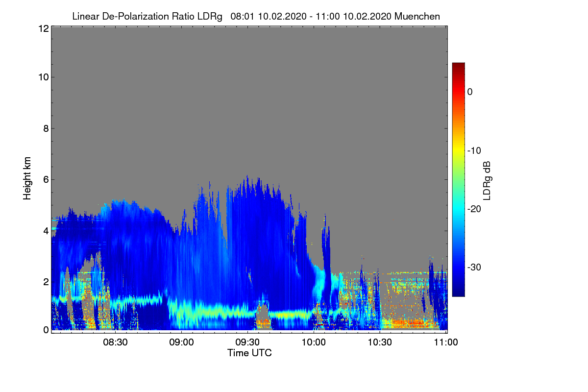Click the 11:00 time tick label
588x392 pixels.
pyautogui.click(x=445, y=343)
